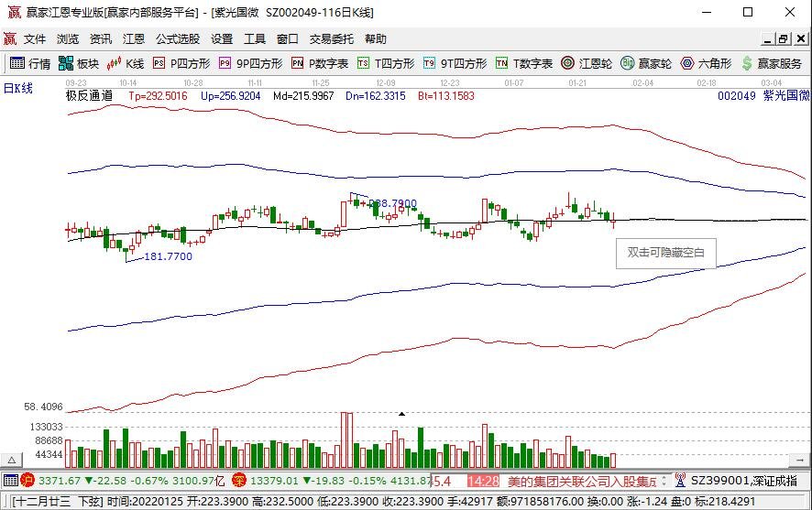
Task: Click the 12-09 date on time axis
Action: click(385, 82)
